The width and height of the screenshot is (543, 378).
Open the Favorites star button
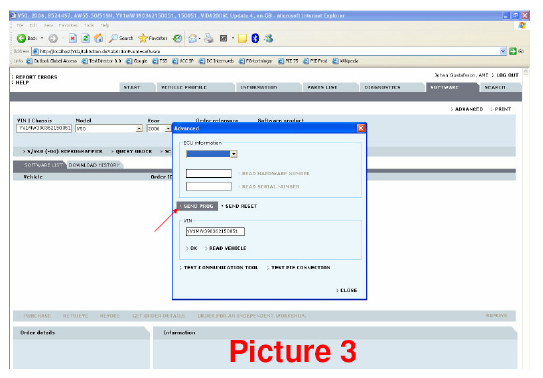[153, 38]
